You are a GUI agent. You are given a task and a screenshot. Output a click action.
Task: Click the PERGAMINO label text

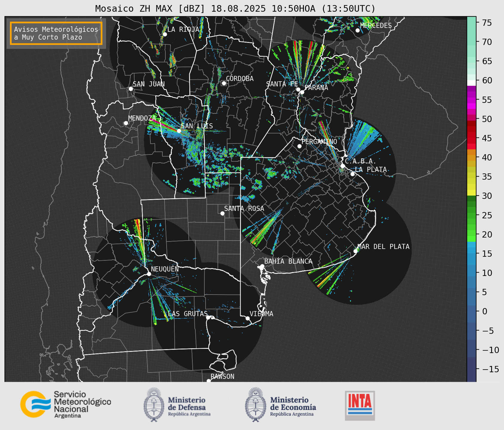[319, 141]
